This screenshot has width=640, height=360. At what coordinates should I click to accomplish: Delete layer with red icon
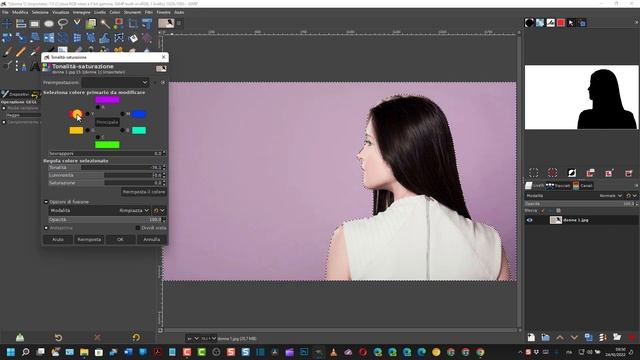click(632, 337)
